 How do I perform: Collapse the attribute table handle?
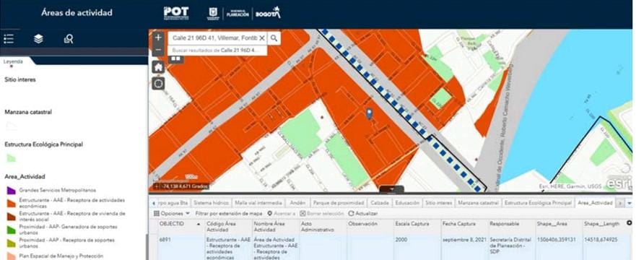click(391, 189)
